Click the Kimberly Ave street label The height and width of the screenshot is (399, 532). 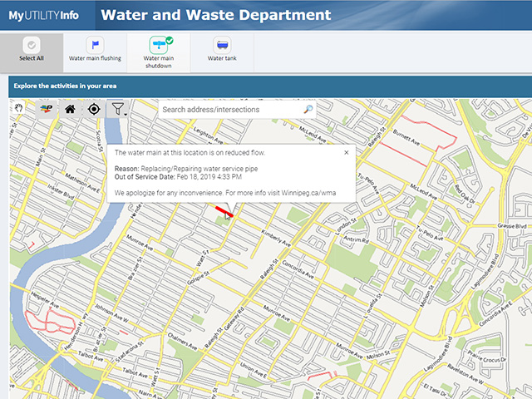coord(276,238)
